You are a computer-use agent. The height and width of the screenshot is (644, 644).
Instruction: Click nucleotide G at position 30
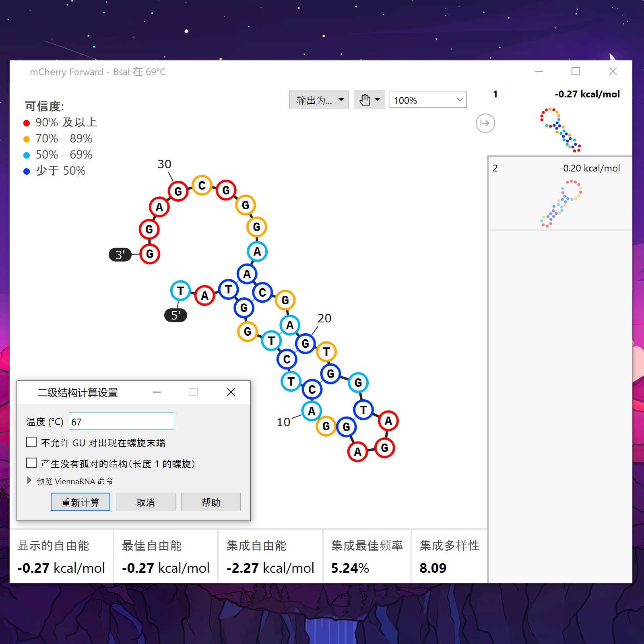178,191
